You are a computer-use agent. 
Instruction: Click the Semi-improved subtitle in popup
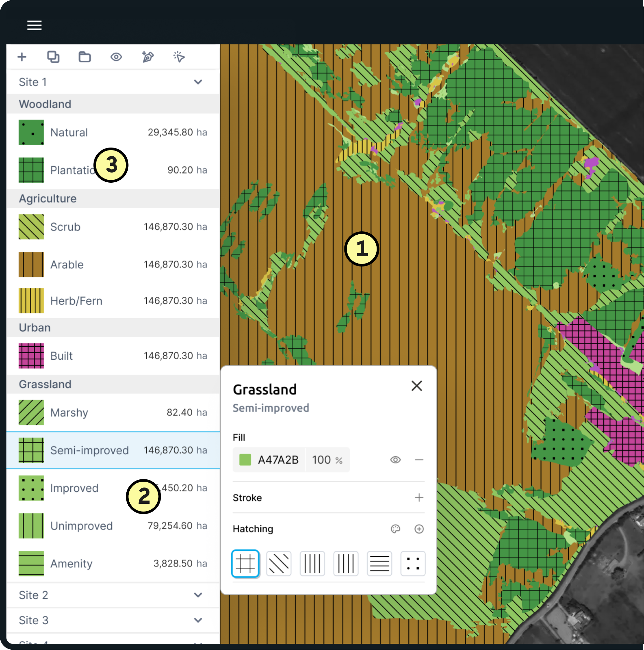click(x=271, y=408)
